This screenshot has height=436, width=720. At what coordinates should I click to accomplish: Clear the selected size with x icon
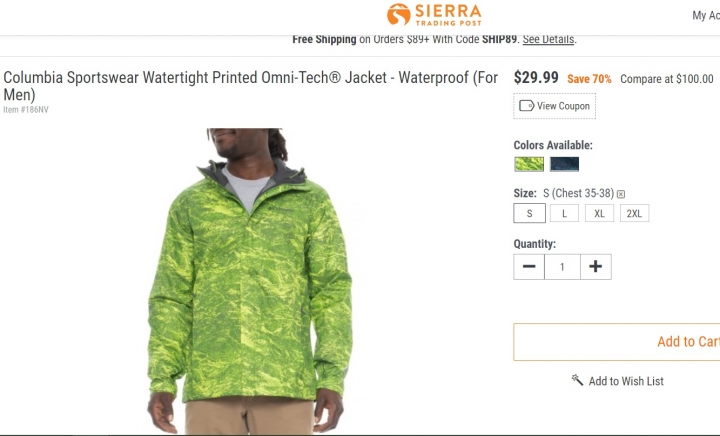[x=621, y=194]
